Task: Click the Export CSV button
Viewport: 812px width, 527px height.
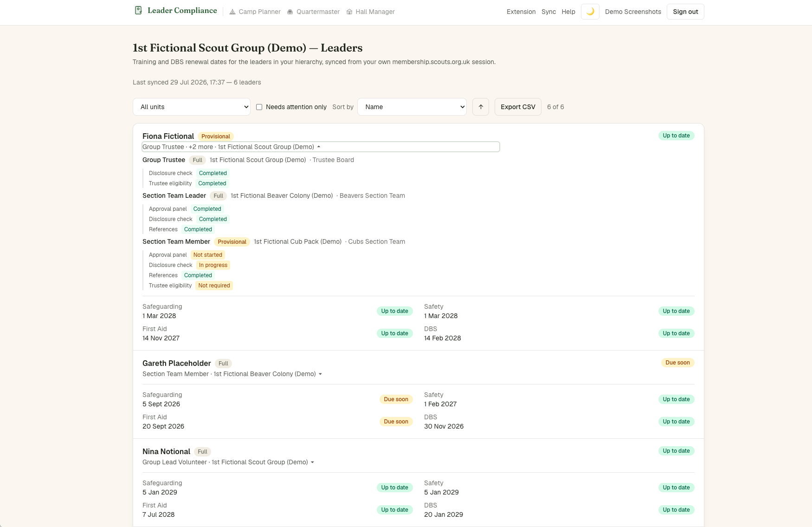Action: [518, 107]
